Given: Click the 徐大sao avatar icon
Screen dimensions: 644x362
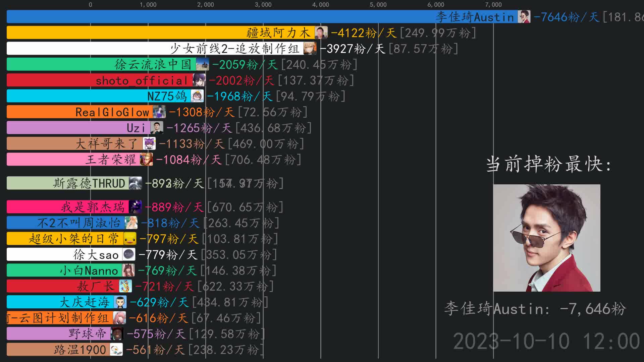Looking at the screenshot, I should (129, 254).
